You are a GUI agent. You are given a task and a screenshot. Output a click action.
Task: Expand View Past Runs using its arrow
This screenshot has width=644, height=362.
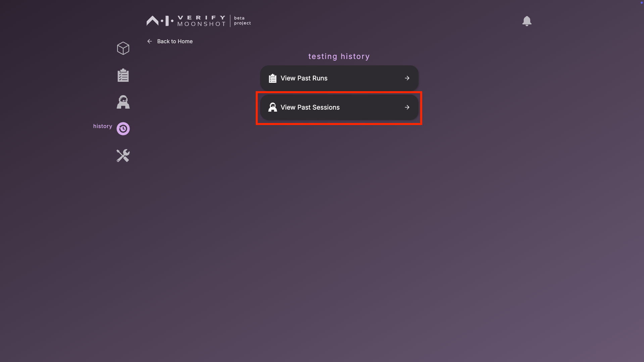pyautogui.click(x=407, y=78)
